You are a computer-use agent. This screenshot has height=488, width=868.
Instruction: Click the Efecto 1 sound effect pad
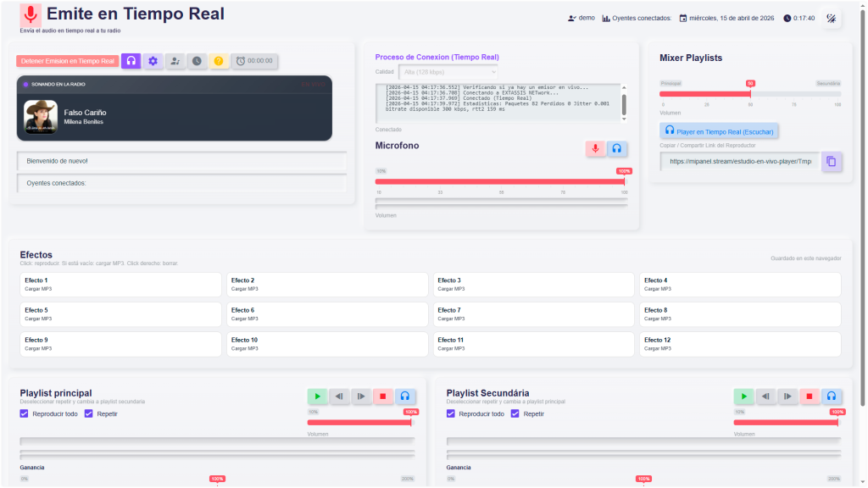coord(120,285)
